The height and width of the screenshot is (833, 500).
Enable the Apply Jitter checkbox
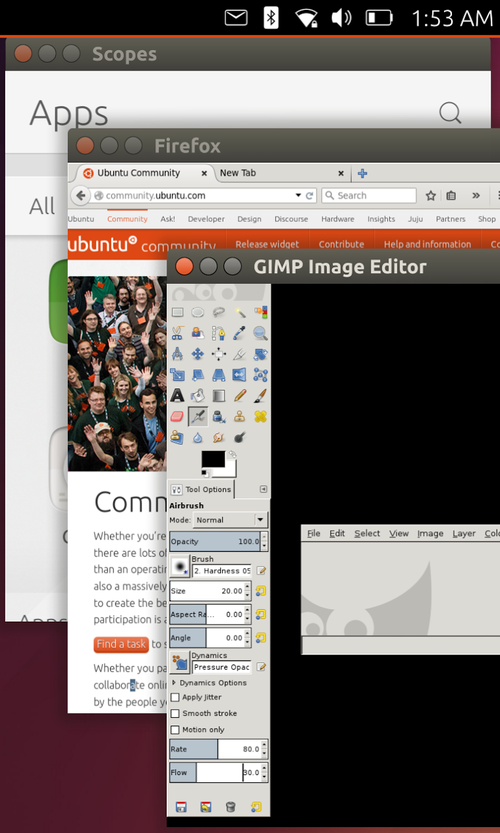175,697
